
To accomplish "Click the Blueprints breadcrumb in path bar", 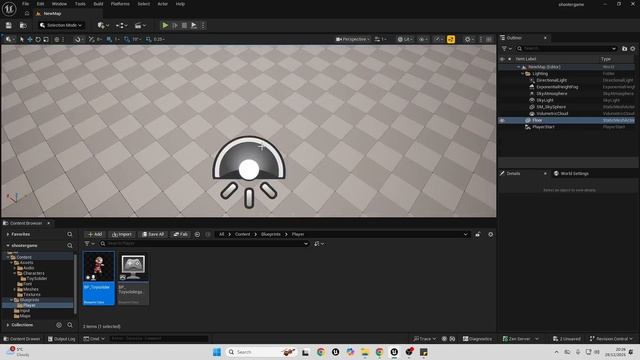I will 271,234.
